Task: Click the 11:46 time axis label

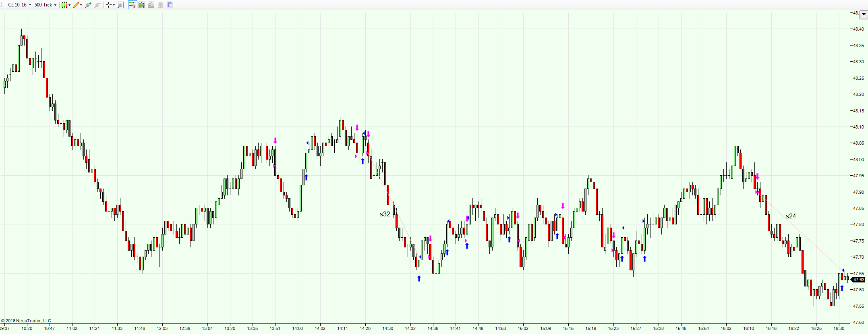Action: (140, 328)
